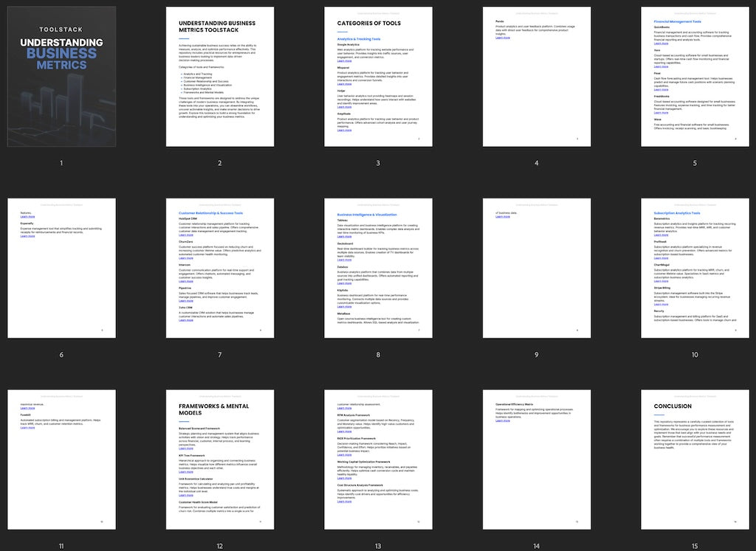The height and width of the screenshot is (551, 756).
Task: Open the Categories of Tools page
Action: click(x=378, y=77)
